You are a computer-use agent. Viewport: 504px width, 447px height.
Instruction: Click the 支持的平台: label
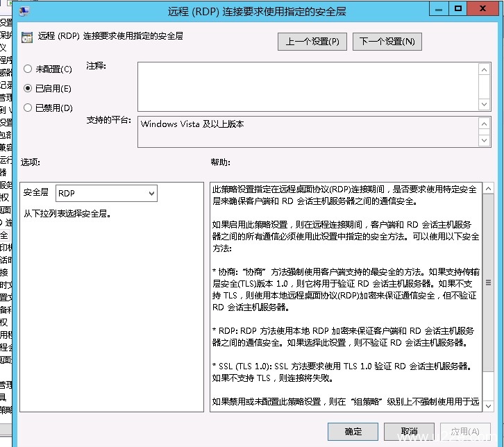tap(108, 120)
